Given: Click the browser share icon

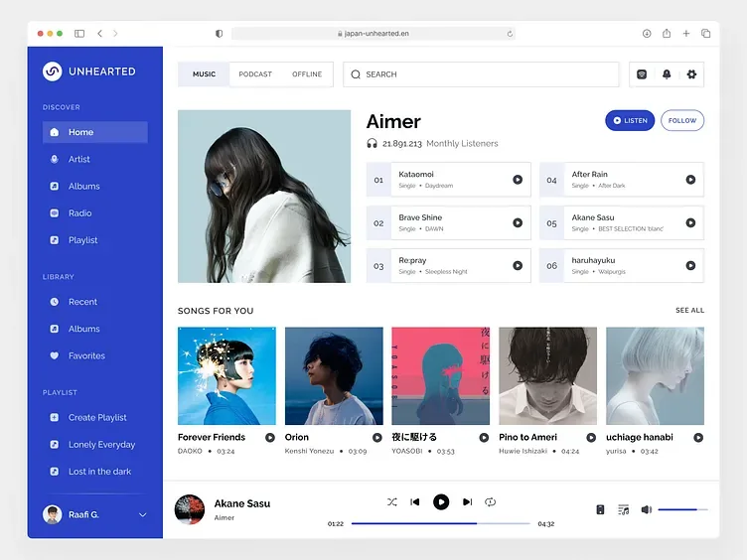Looking at the screenshot, I should click(667, 33).
